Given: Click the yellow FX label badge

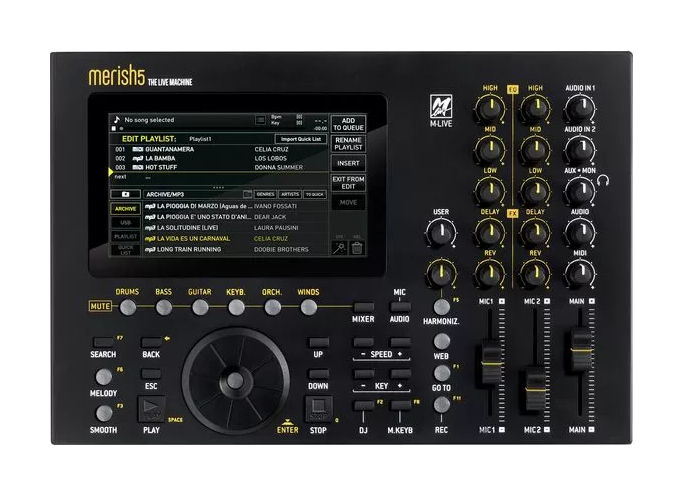Looking at the screenshot, I should click(x=513, y=213).
